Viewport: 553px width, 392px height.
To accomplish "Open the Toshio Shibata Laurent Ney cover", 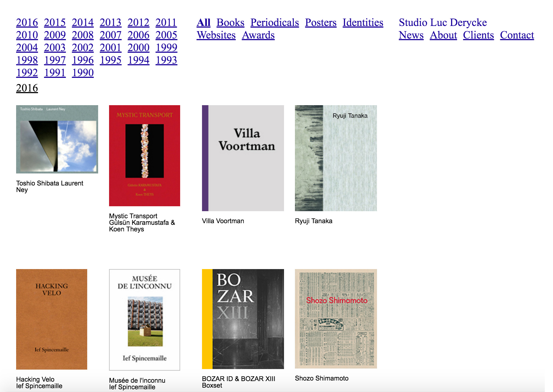I will [57, 139].
